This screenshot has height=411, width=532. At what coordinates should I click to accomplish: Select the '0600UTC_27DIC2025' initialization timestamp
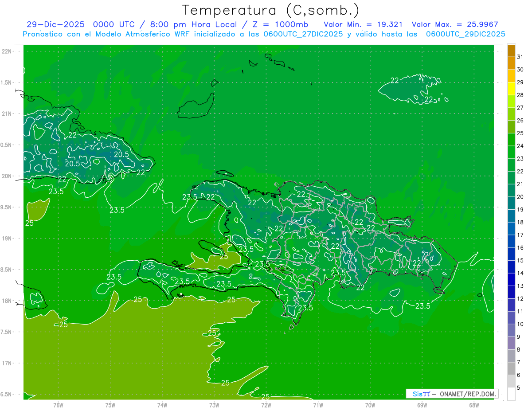click(303, 34)
